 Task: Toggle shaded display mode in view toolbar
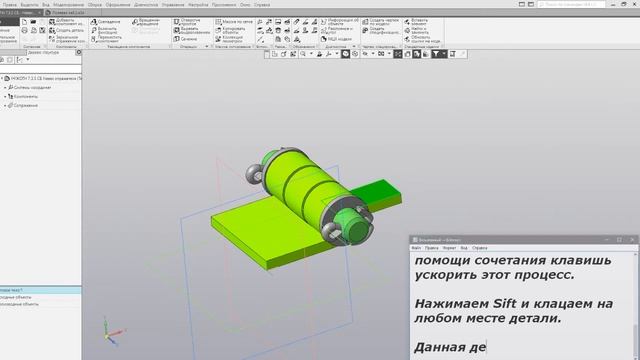[x=346, y=54]
